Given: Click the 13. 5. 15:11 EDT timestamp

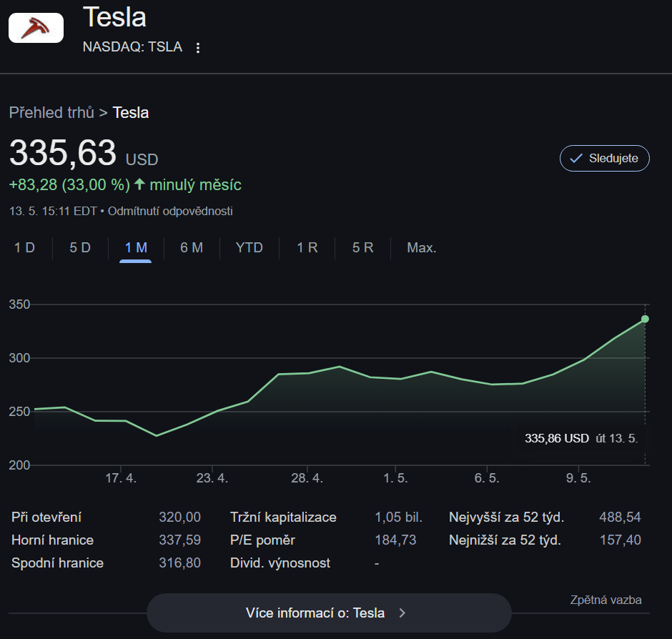Looking at the screenshot, I should [53, 212].
